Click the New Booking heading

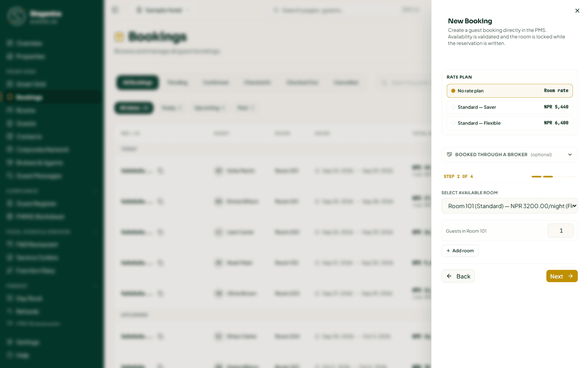470,21
